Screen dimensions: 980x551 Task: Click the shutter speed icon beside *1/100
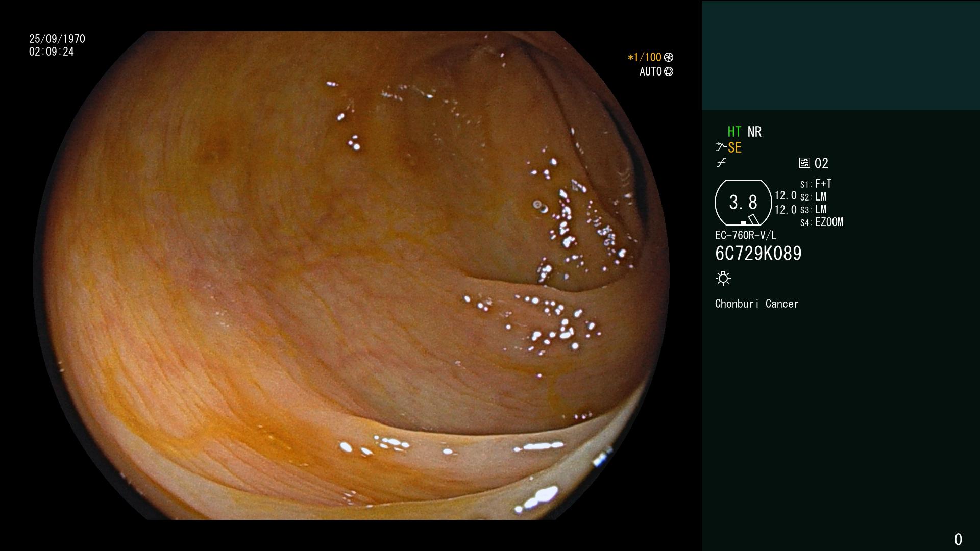click(x=669, y=57)
